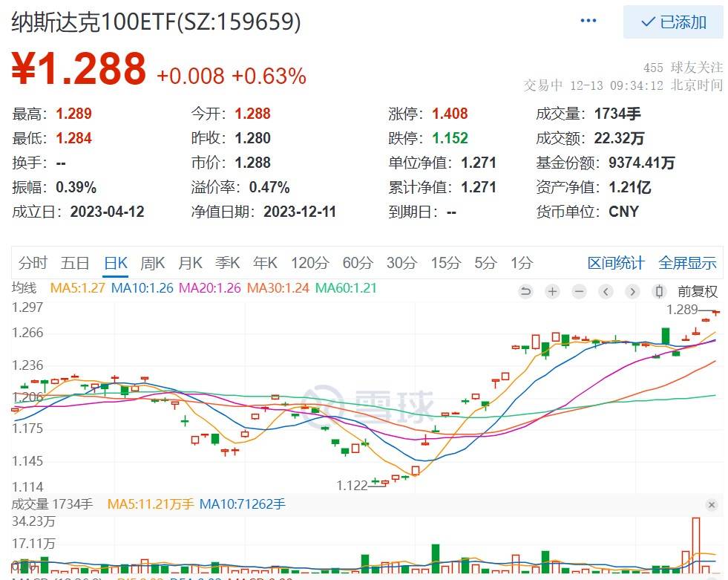Close the volume indicator panel
This screenshot has height=580, width=728.
tap(711, 505)
